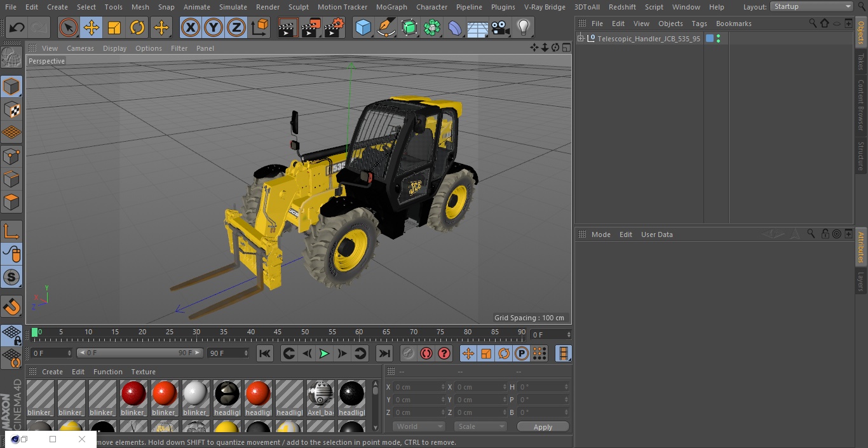The image size is (868, 448).
Task: Open the viewport Display menu
Action: point(114,48)
